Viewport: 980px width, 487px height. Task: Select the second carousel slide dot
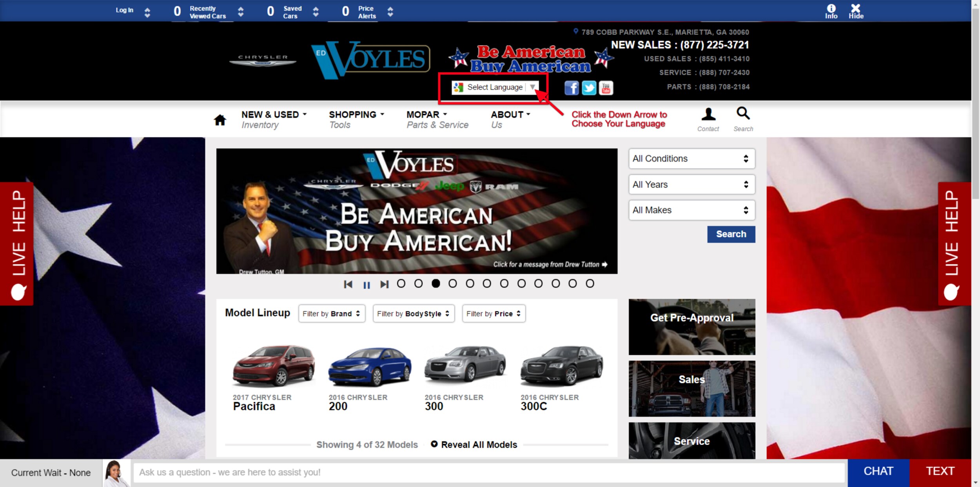tap(418, 283)
